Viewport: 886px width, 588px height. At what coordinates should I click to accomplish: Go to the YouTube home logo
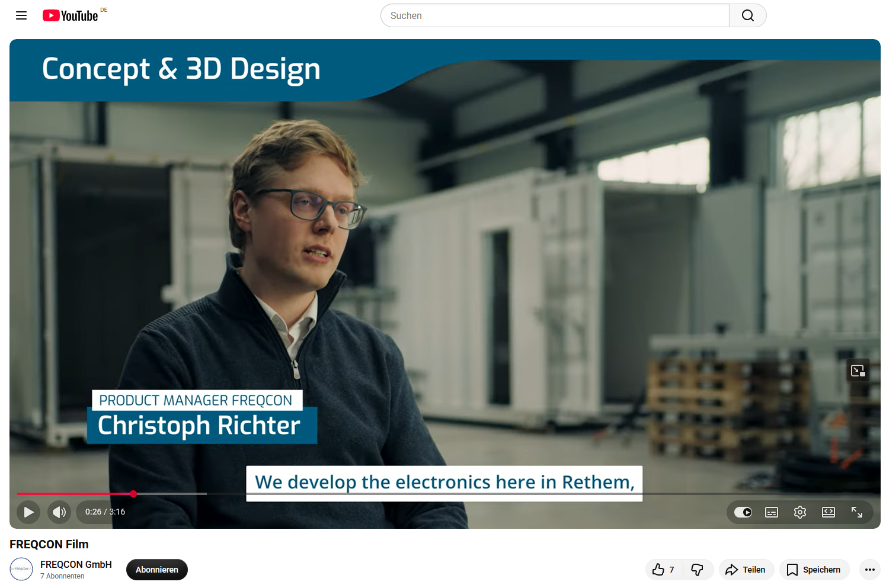[71, 16]
